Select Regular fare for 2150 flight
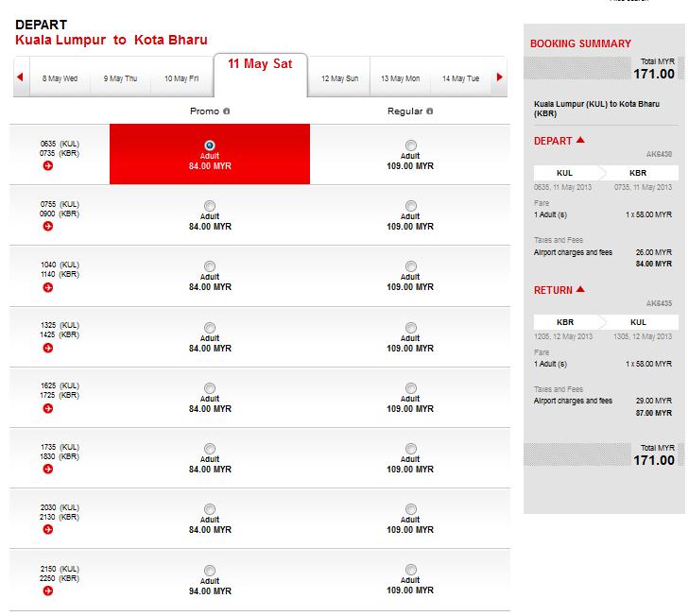The height and width of the screenshot is (616, 689). click(x=411, y=570)
